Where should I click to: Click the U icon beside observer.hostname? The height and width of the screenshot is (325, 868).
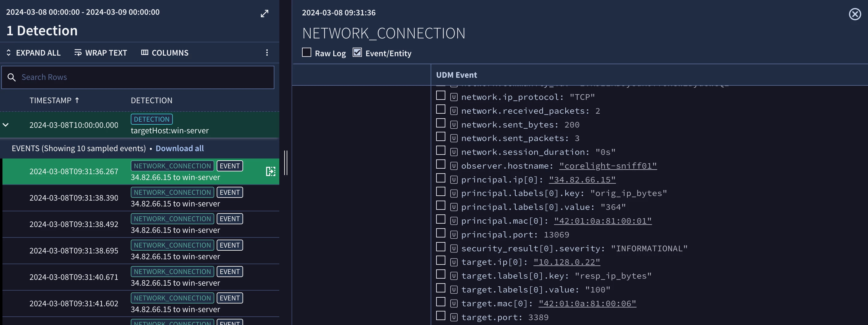pyautogui.click(x=454, y=166)
